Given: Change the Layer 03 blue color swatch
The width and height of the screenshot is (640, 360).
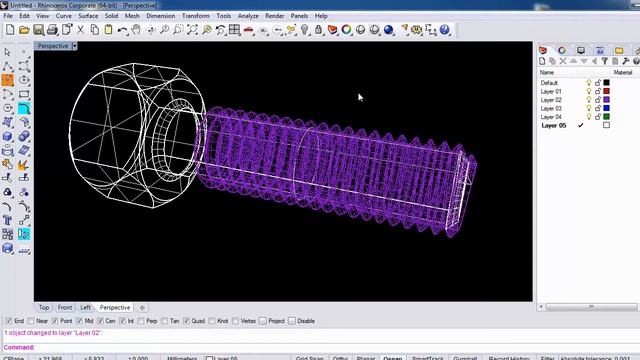Looking at the screenshot, I should tap(607, 108).
